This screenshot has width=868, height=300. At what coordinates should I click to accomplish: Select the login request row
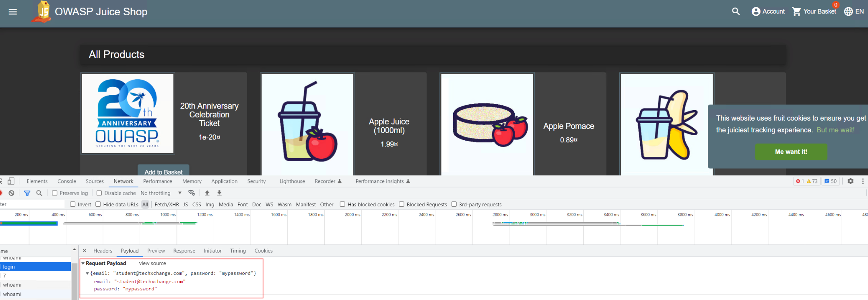tap(35, 267)
